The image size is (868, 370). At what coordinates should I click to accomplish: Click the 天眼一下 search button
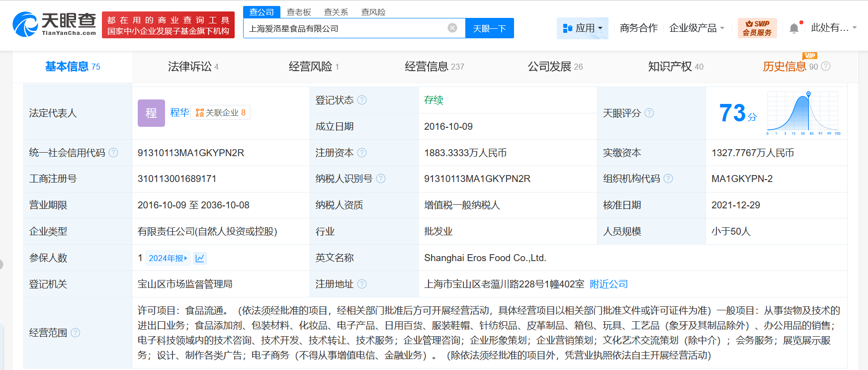[x=490, y=28]
